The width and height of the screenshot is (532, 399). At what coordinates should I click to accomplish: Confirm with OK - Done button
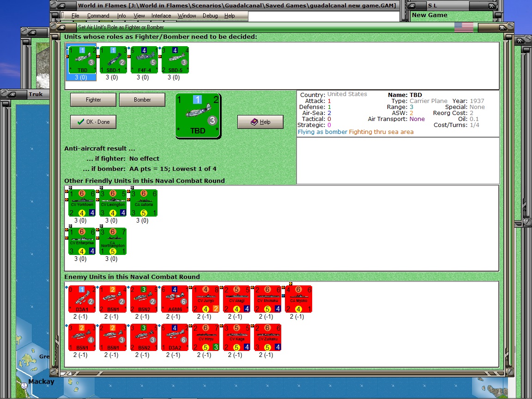coord(93,122)
